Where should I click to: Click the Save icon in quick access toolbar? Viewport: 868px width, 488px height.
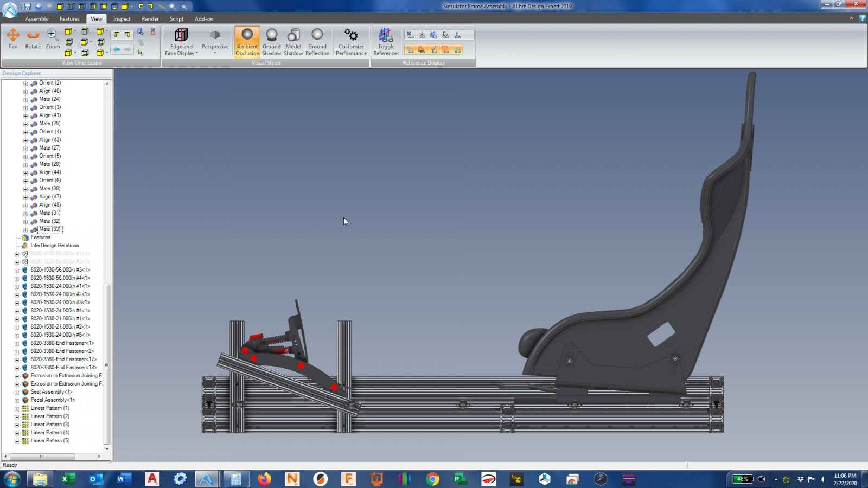click(x=28, y=7)
